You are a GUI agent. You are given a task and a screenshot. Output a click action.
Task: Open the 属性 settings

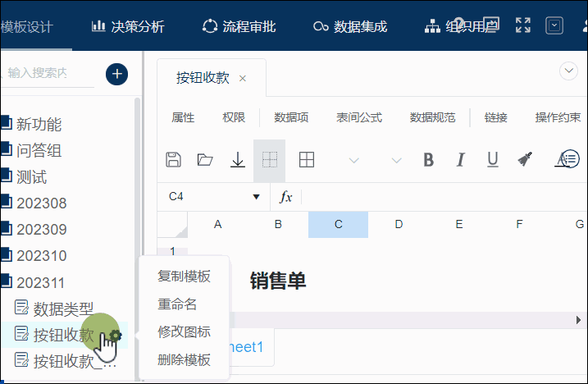pyautogui.click(x=183, y=117)
